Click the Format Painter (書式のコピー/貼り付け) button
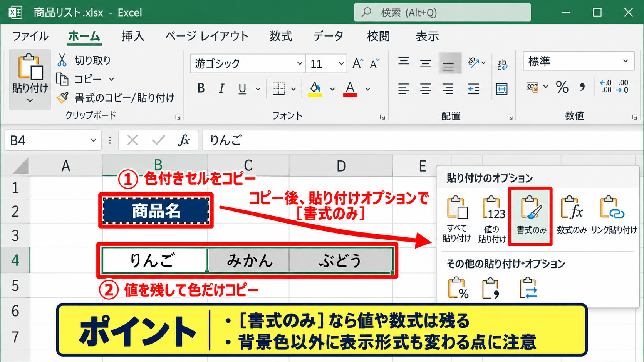Viewport: 644px width, 362px height. (116, 98)
